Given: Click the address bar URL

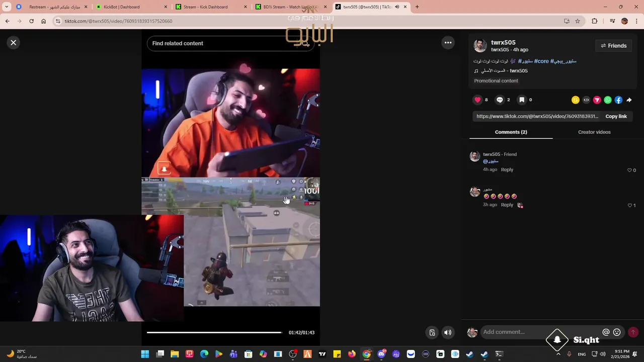Looking at the screenshot, I should click(x=118, y=21).
